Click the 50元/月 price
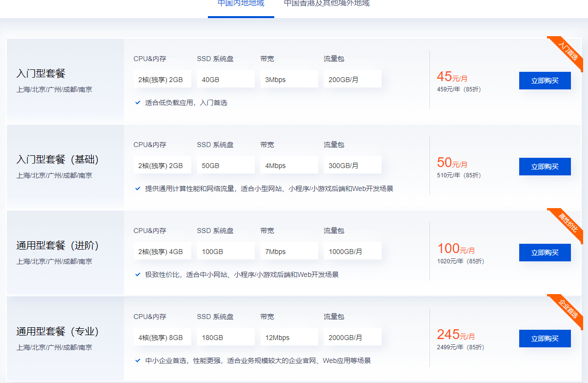Image resolution: width=588 pixels, height=383 pixels. (x=452, y=163)
